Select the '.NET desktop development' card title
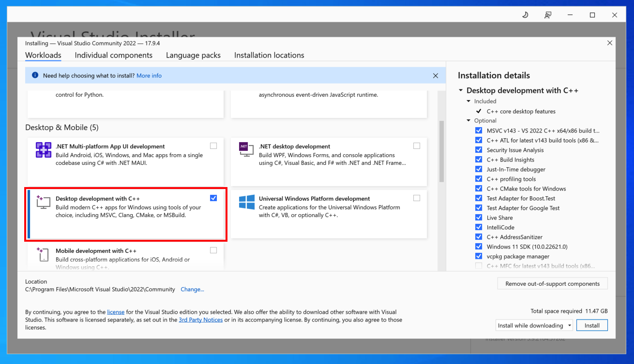The height and width of the screenshot is (364, 634). coord(295,146)
